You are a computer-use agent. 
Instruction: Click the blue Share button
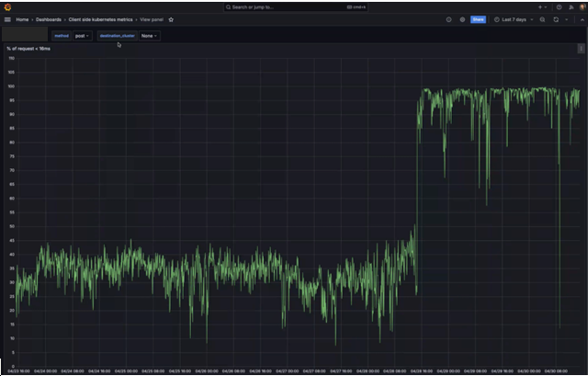[x=478, y=19]
